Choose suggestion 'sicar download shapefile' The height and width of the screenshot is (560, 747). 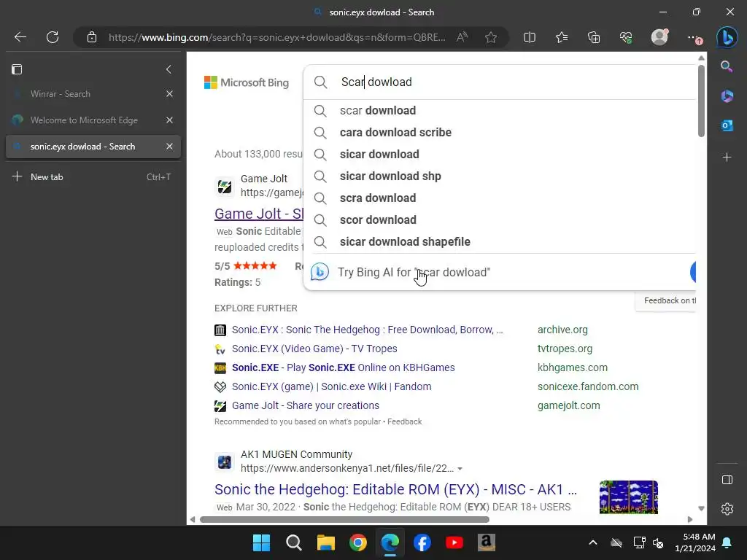tap(499, 242)
